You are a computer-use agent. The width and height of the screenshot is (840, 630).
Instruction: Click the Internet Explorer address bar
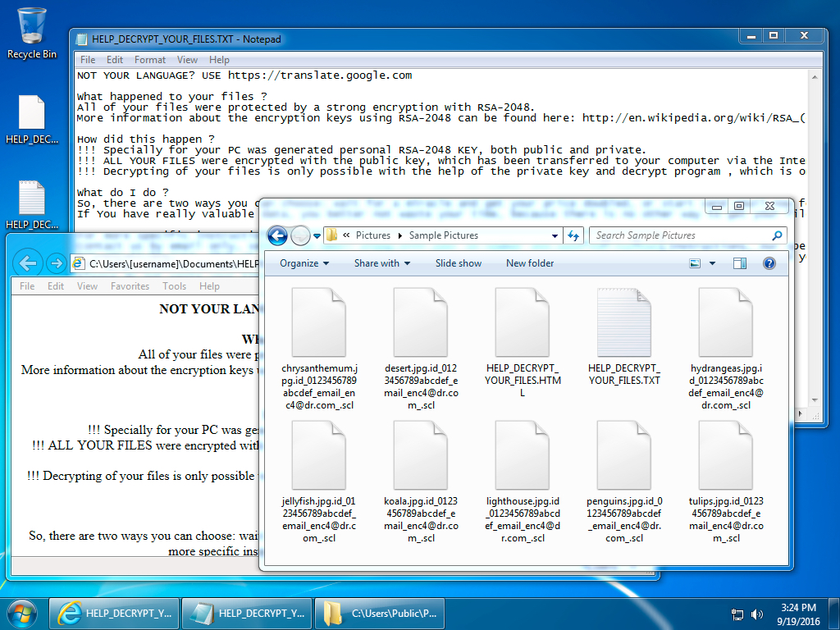click(166, 263)
